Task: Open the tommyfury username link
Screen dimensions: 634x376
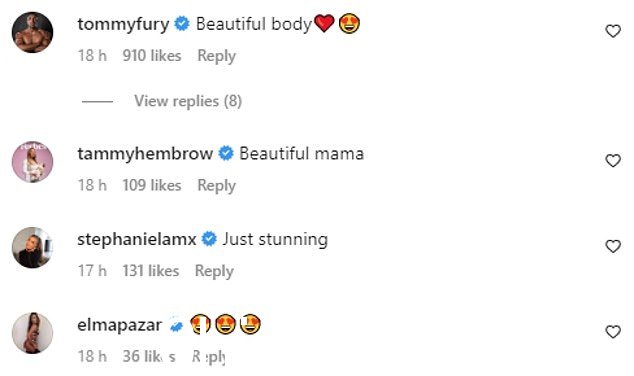Action: [123, 24]
